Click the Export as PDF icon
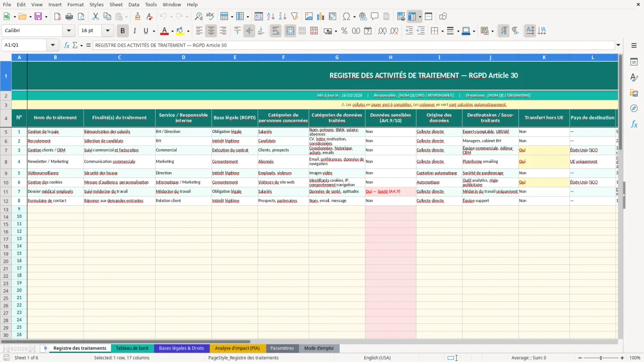 (x=57, y=17)
